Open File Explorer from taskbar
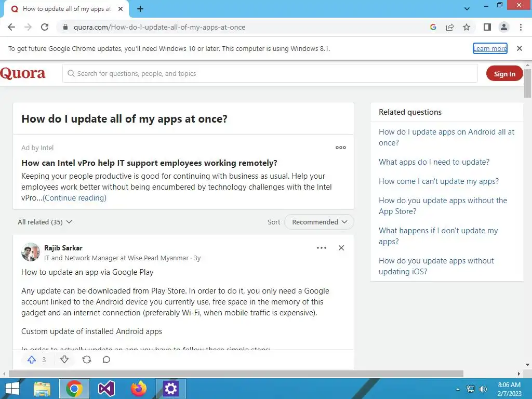 pos(42,389)
